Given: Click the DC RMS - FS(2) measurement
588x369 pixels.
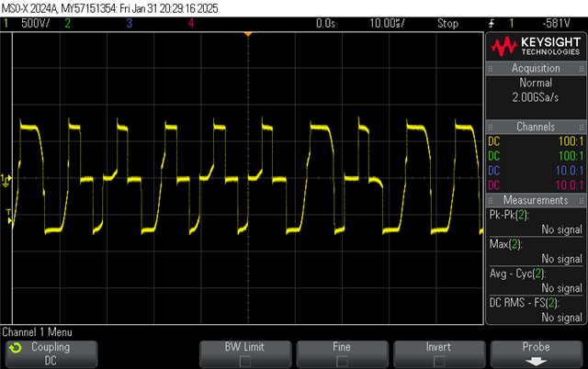Looking at the screenshot, I should tap(536, 310).
